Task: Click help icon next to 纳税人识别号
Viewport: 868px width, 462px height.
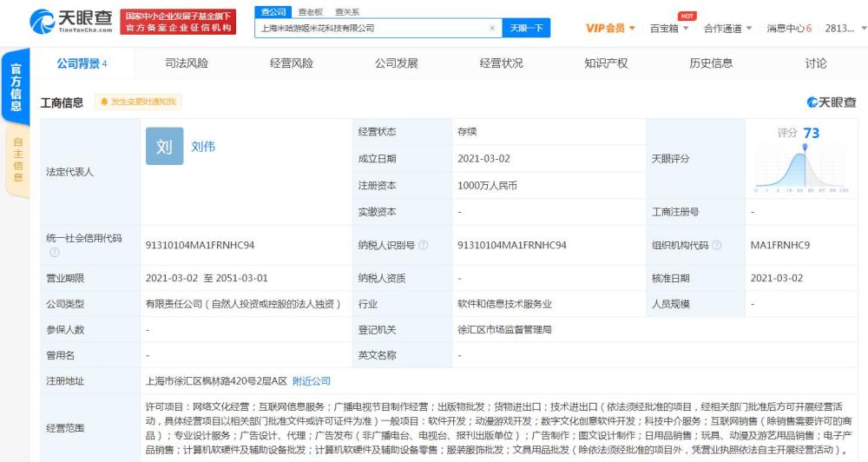Action: pyautogui.click(x=423, y=245)
